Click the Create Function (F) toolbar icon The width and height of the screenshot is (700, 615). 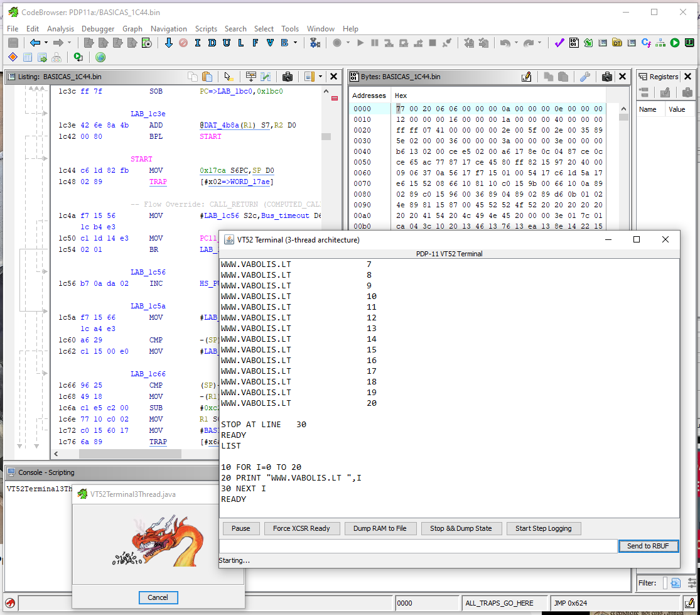pos(256,43)
